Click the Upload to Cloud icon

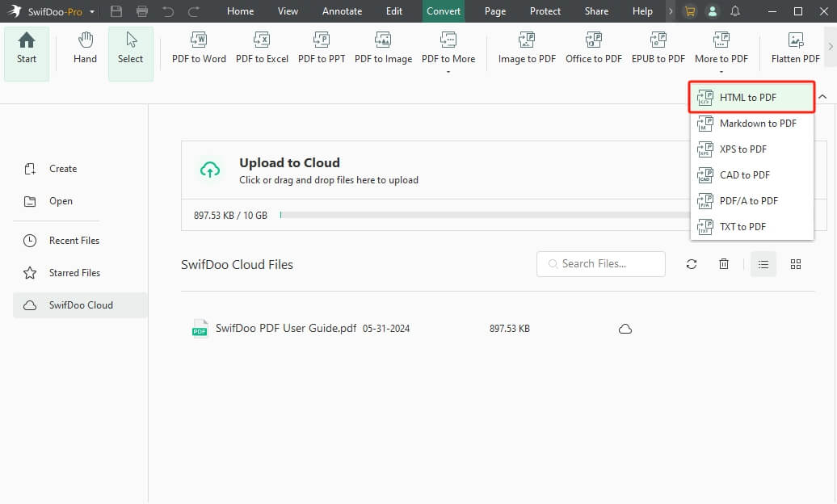pos(210,170)
